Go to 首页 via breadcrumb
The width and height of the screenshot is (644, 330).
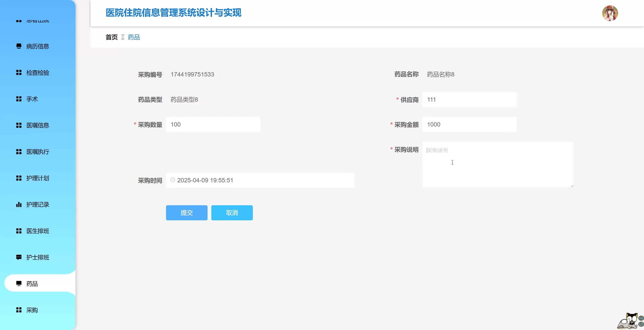pyautogui.click(x=111, y=37)
